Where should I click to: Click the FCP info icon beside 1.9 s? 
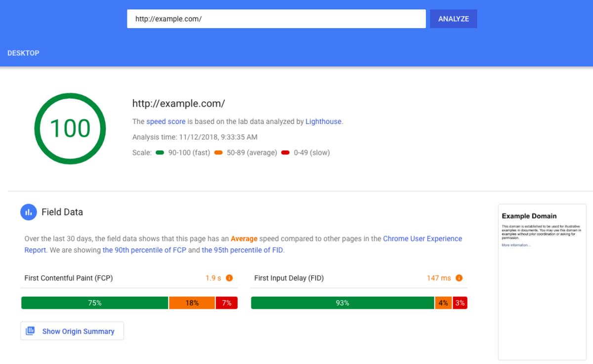[x=229, y=278]
